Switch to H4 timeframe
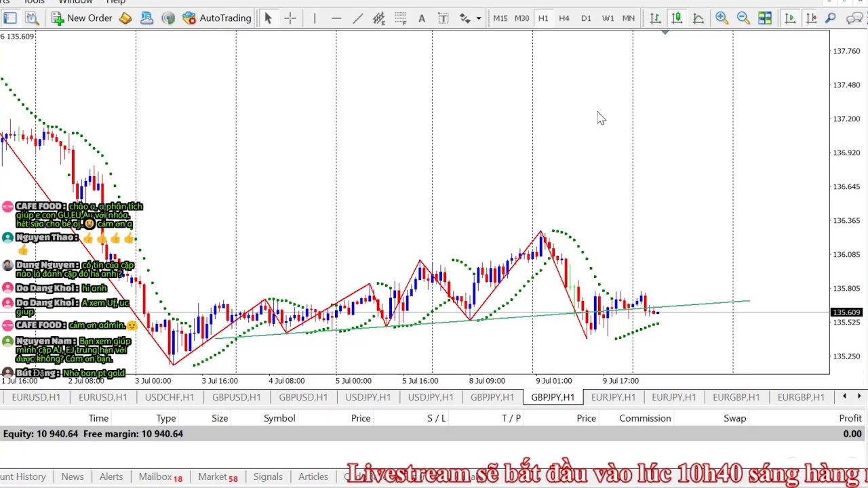 tap(564, 18)
